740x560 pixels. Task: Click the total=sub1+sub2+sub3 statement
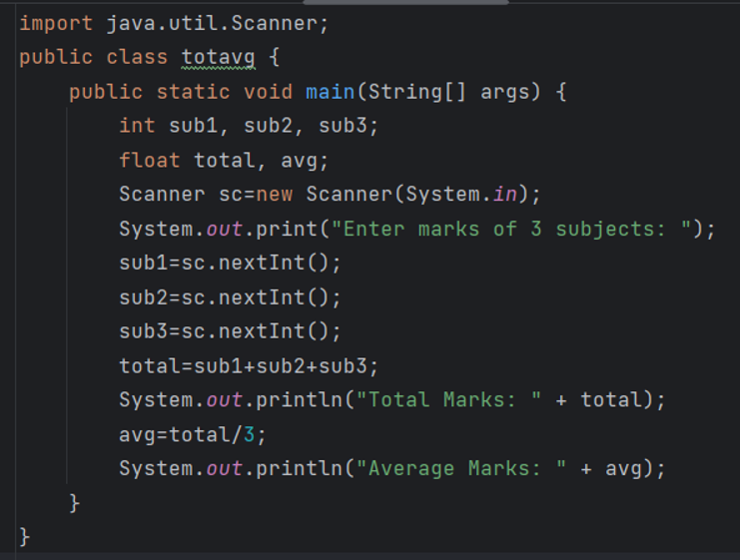[x=249, y=366]
